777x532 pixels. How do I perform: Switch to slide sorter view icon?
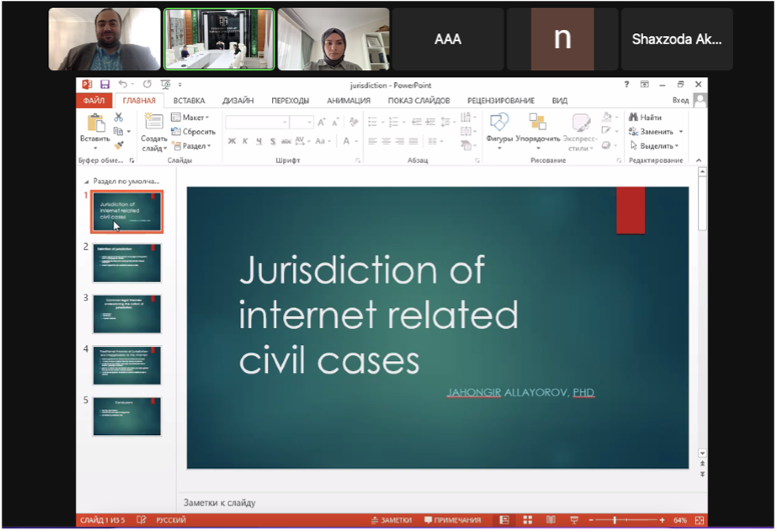coord(527,520)
